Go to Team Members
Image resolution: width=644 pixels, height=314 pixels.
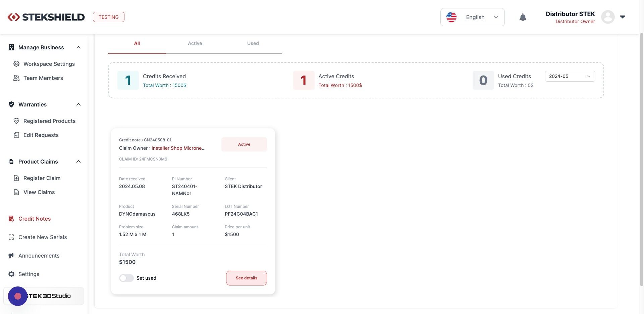tap(44, 78)
